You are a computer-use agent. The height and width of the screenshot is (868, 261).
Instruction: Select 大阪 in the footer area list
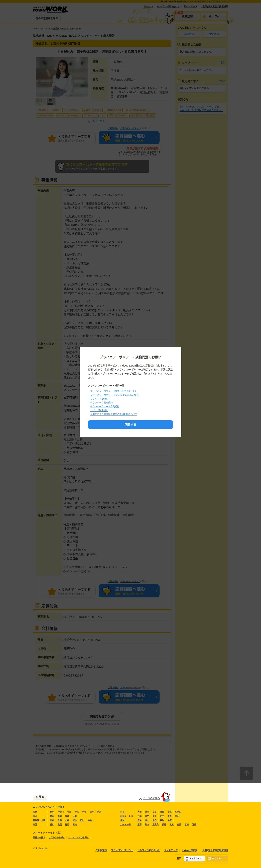coord(139,812)
